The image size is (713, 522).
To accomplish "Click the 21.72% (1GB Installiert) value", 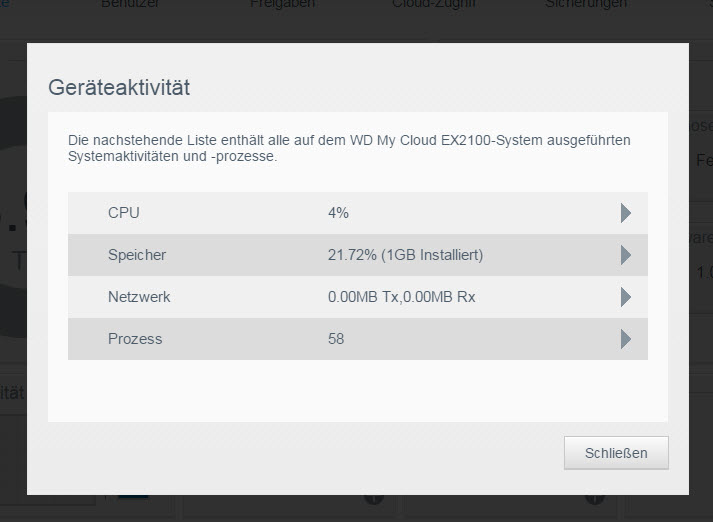I will tap(406, 255).
